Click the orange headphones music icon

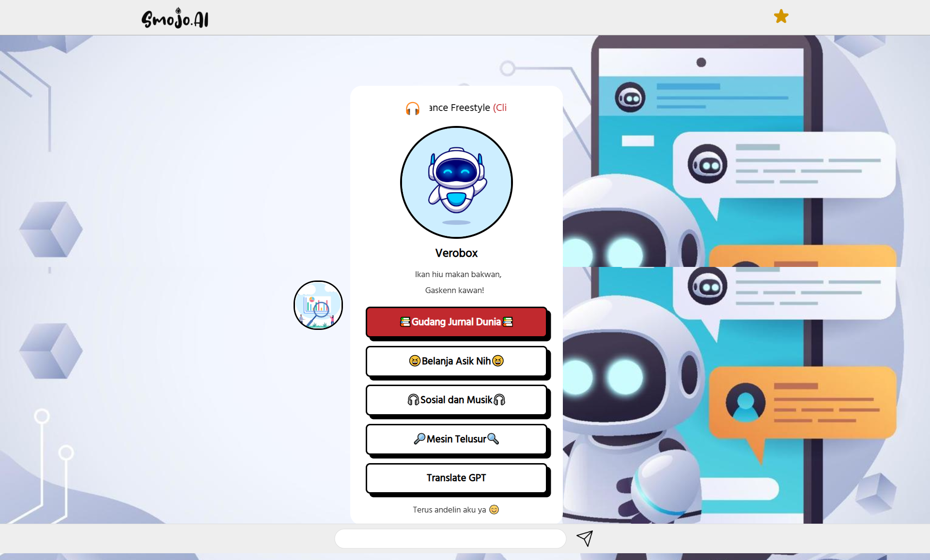413,109
